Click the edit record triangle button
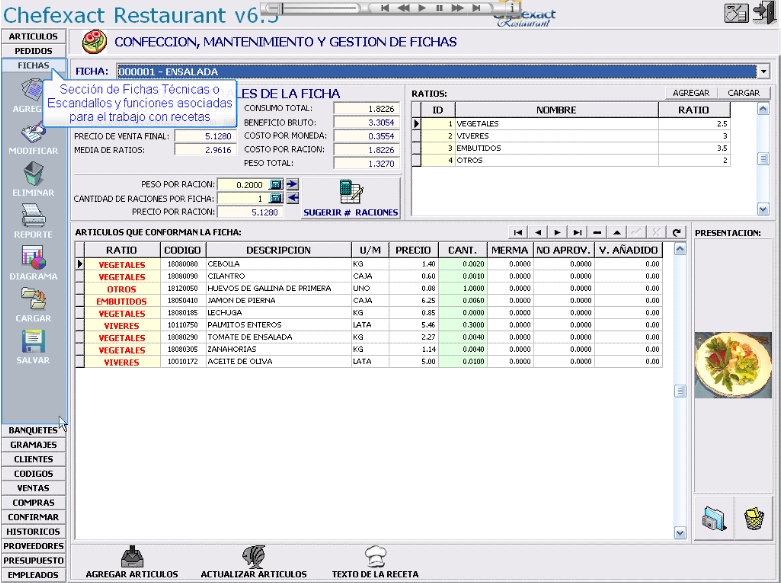The width and height of the screenshot is (781, 583). tap(617, 232)
